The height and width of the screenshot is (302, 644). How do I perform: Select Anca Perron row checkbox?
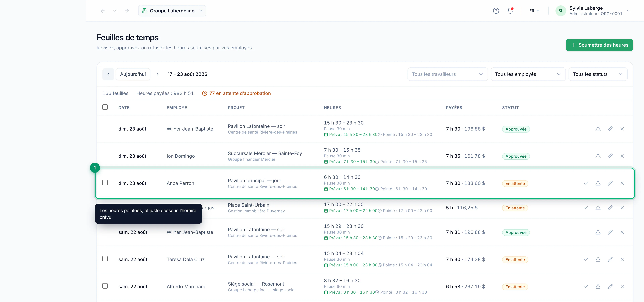pos(105,183)
